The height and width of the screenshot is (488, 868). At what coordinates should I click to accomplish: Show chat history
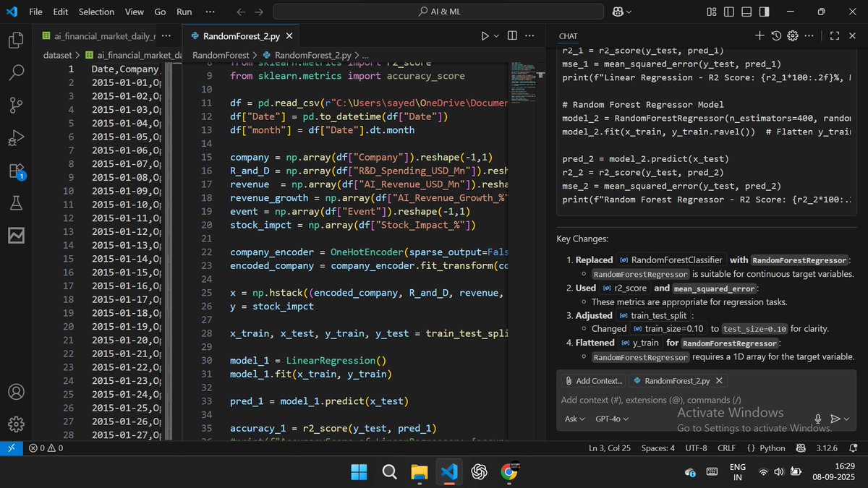pyautogui.click(x=776, y=35)
